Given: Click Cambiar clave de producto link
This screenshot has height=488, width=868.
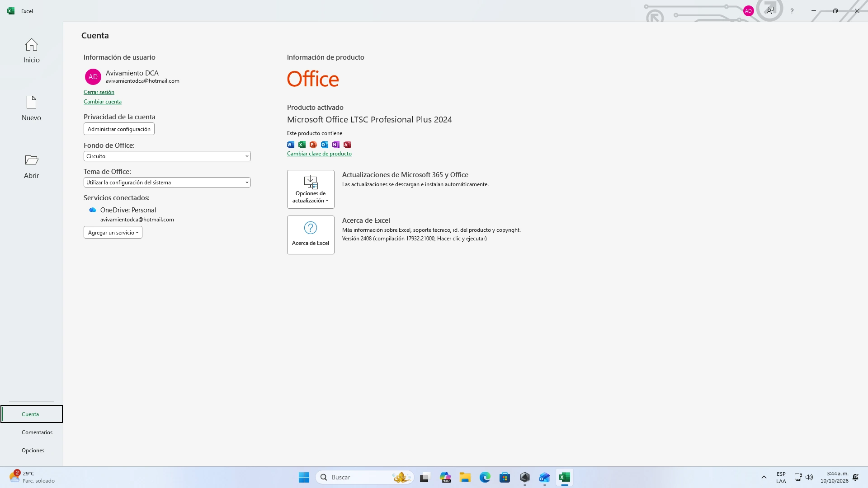Looking at the screenshot, I should pyautogui.click(x=319, y=154).
